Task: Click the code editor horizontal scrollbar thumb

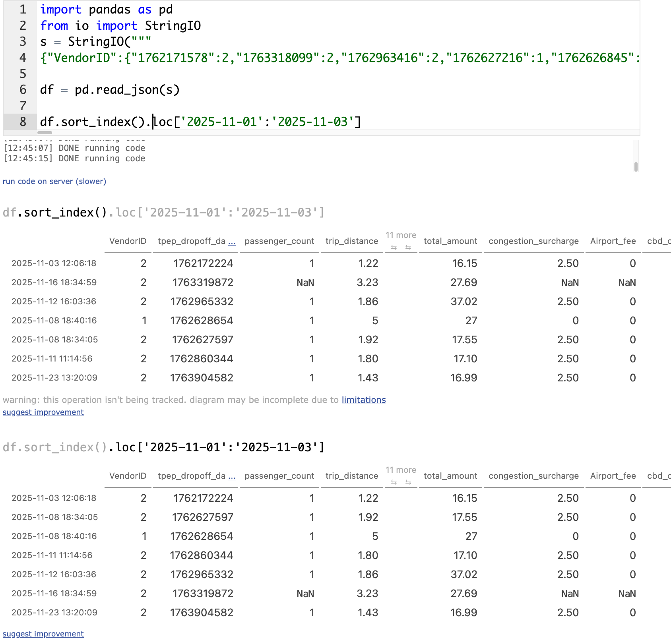Action: click(x=45, y=133)
